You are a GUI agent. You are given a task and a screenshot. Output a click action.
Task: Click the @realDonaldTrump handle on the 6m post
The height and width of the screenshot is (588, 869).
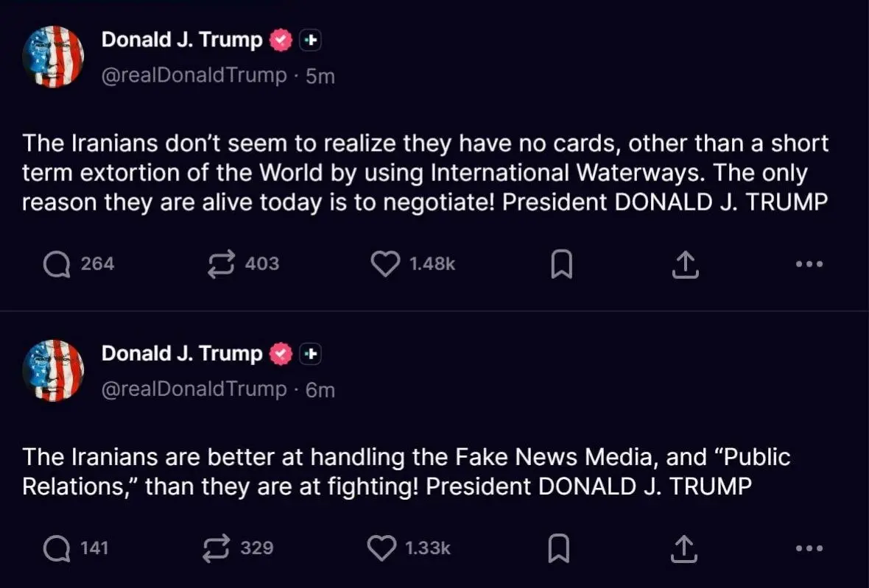pyautogui.click(x=194, y=389)
